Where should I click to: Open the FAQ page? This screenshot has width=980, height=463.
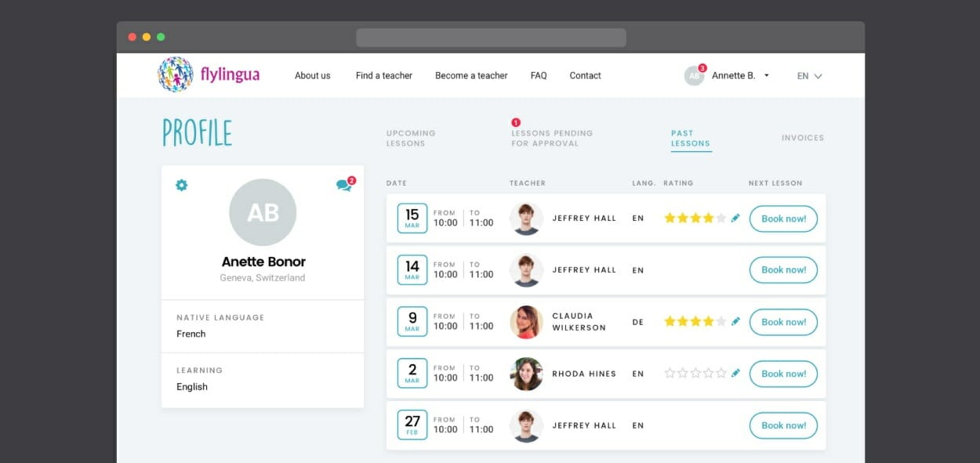coord(539,76)
